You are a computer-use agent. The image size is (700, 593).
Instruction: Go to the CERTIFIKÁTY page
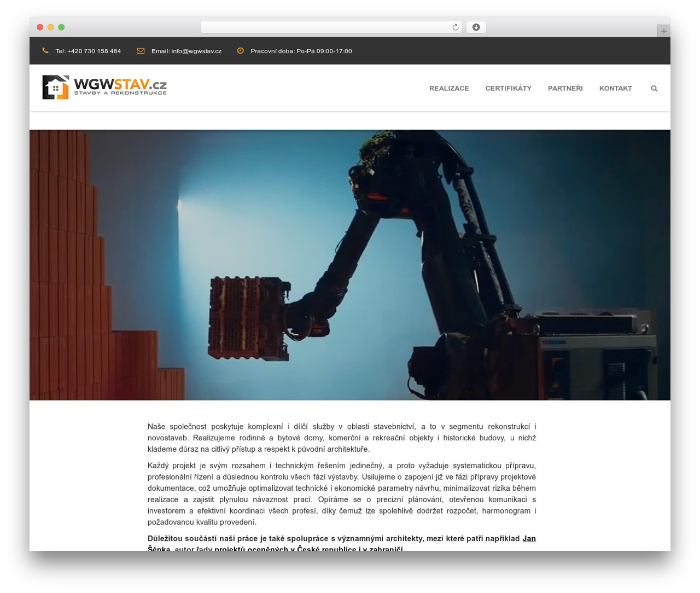[x=508, y=89]
